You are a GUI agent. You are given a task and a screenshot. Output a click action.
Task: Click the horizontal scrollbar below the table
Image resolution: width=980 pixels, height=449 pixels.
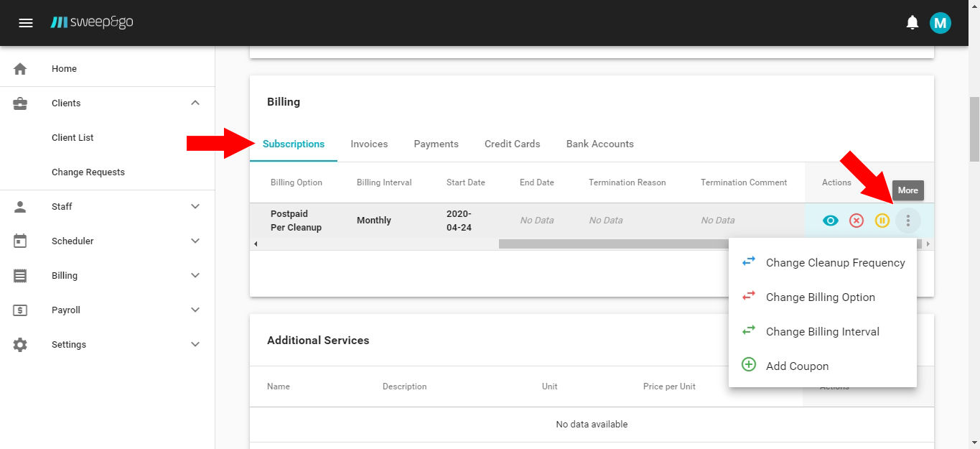pyautogui.click(x=610, y=244)
